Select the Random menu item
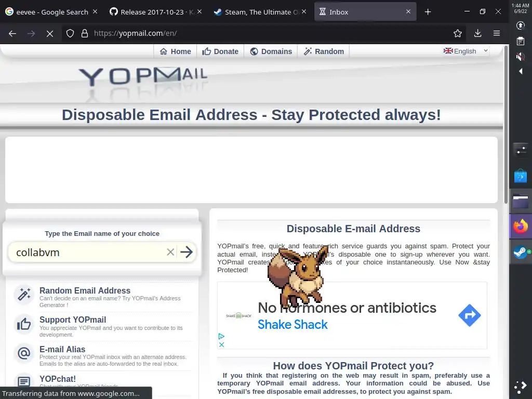The image size is (532, 399). coord(324,51)
